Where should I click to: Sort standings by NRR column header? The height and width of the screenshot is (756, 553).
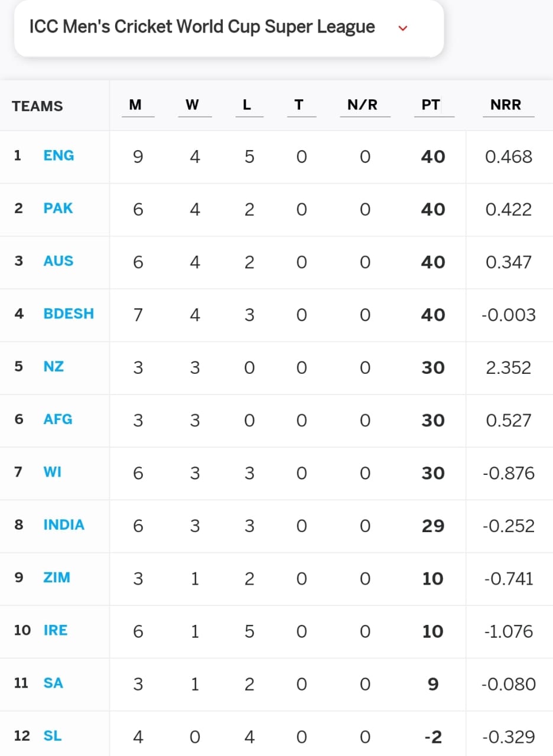[506, 105]
